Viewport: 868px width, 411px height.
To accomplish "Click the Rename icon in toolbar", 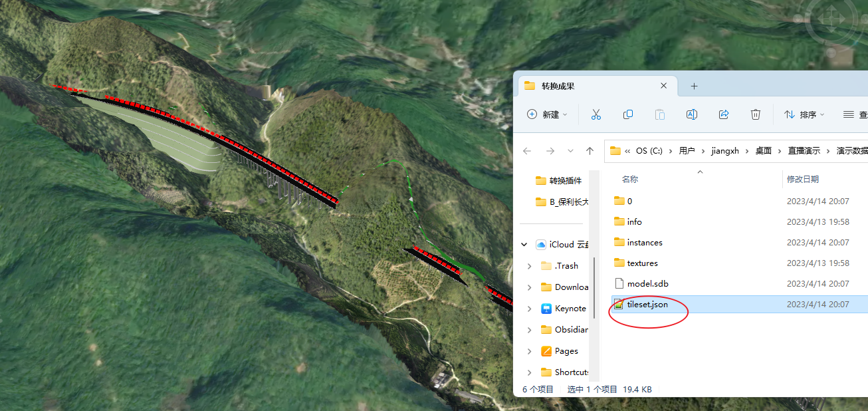I will coord(691,114).
